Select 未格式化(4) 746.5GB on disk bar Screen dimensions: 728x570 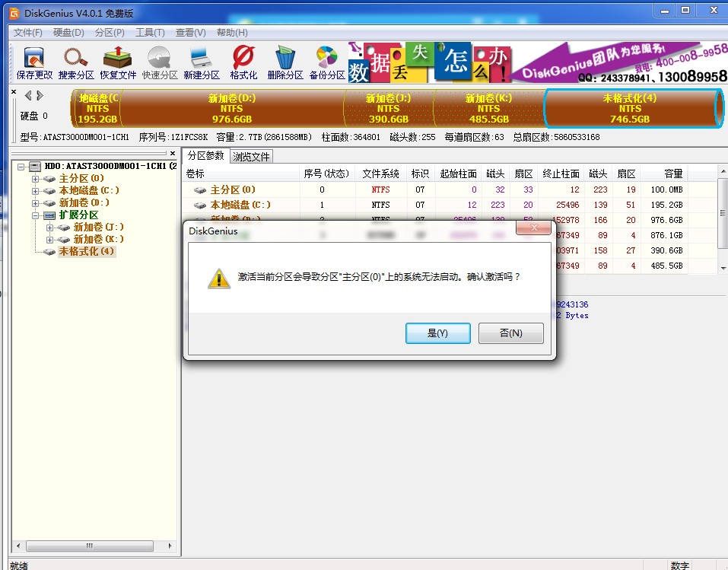click(x=630, y=108)
